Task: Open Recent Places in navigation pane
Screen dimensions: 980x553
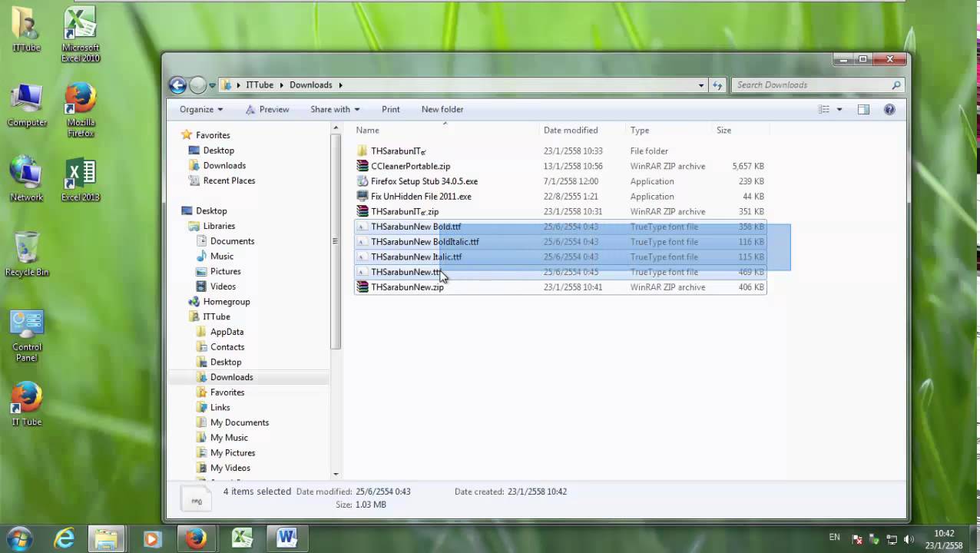Action: [x=229, y=180]
